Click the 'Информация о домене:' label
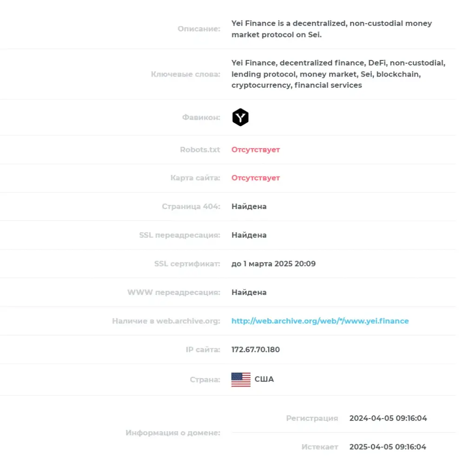This screenshot has height=459, width=476. 173,433
